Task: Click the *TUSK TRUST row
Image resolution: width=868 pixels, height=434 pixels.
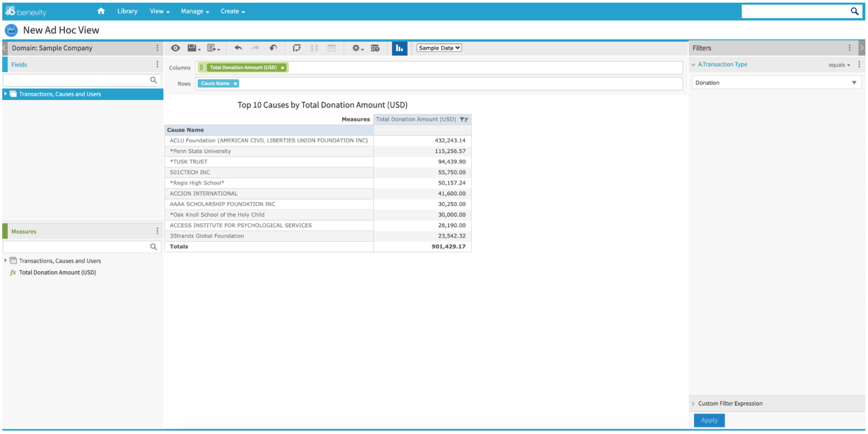Action: point(318,162)
